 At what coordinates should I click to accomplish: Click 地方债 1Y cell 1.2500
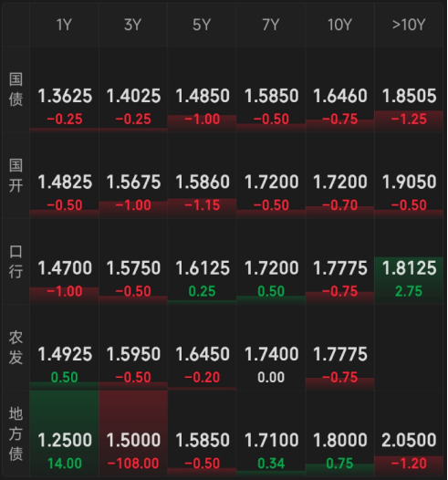[64, 433]
